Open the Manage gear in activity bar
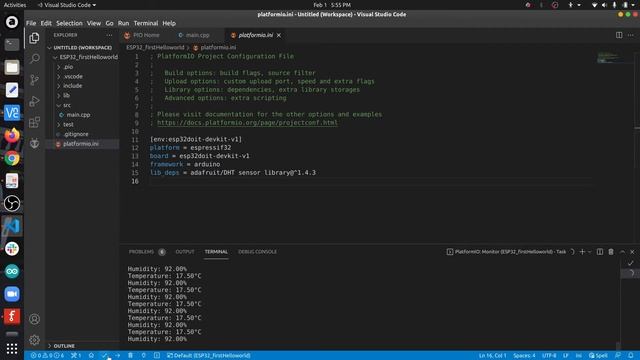Screen dimensions: 640x360 (x=34, y=340)
